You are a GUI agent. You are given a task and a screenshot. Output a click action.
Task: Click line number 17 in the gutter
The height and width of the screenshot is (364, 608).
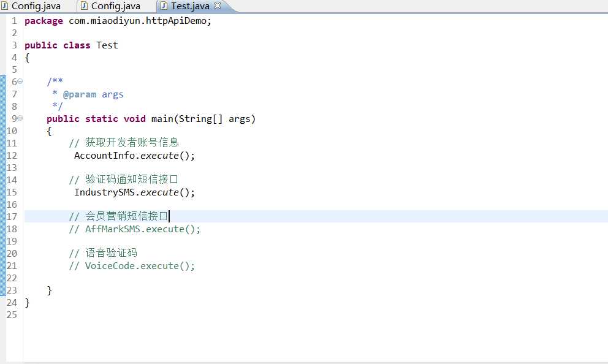(12, 217)
